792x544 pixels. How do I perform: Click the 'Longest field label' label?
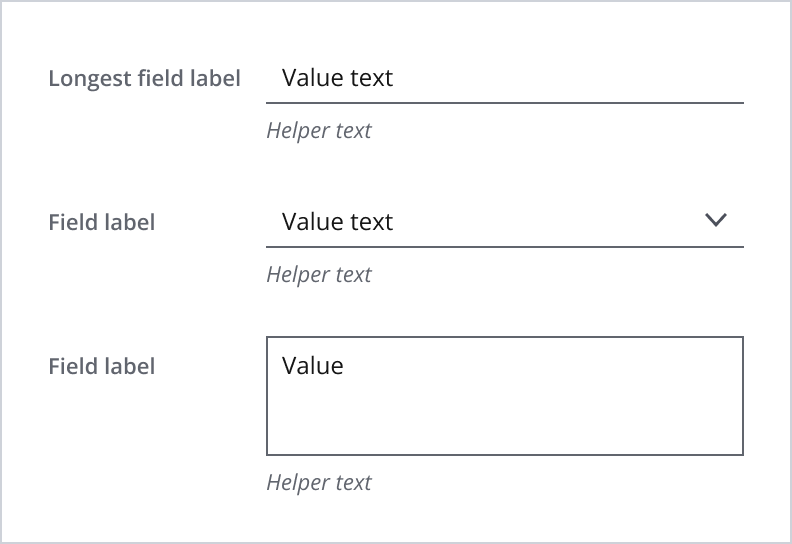click(145, 78)
